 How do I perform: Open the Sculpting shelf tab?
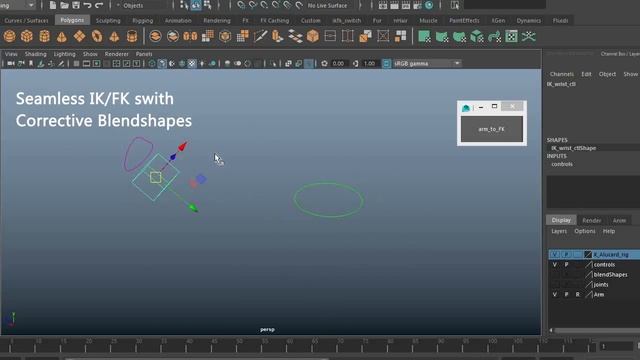[x=108, y=20]
